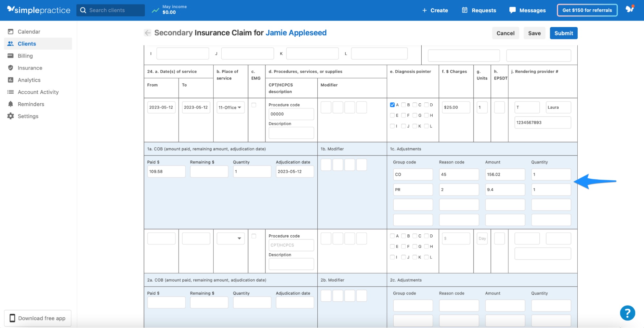This screenshot has height=328, width=644.
Task: Open the help widget in the corner
Action: 627,313
